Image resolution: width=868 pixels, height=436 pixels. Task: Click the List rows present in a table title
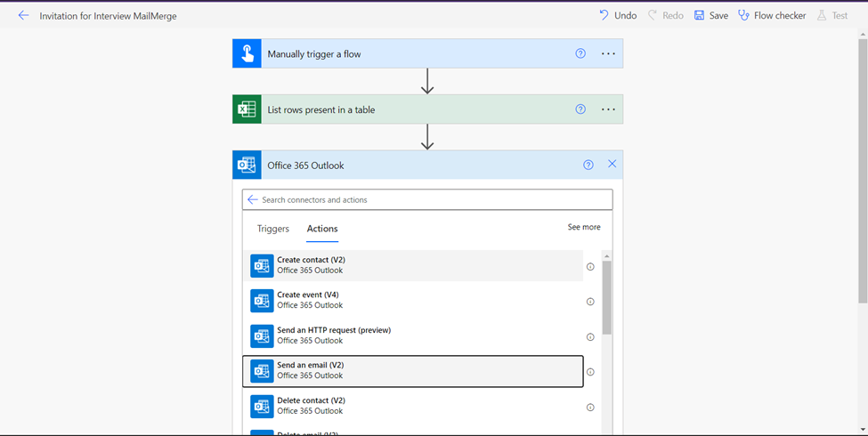321,109
